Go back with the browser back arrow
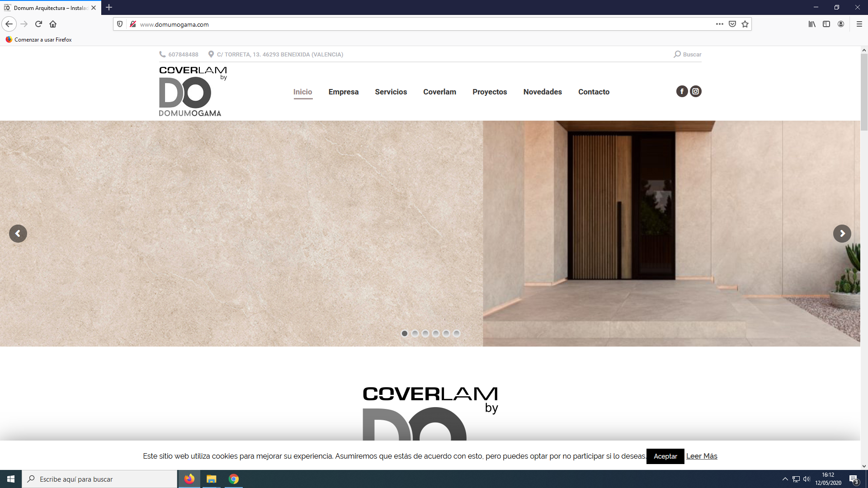868x488 pixels. (9, 24)
